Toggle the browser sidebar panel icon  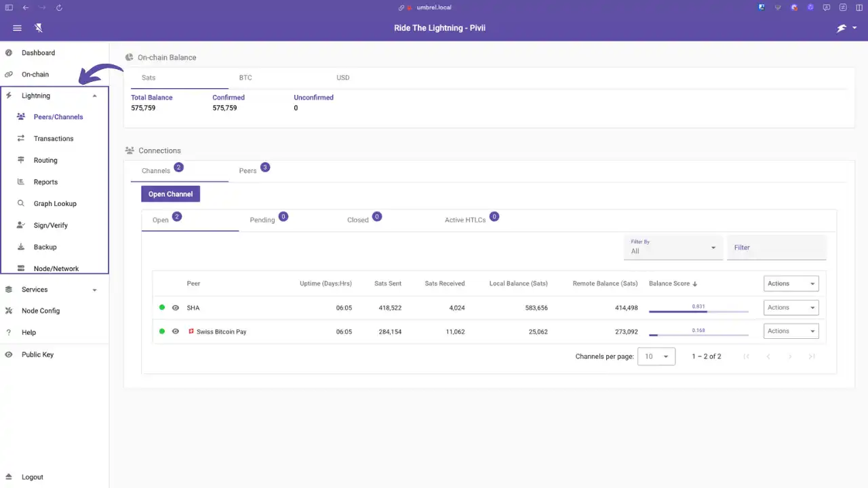(x=9, y=7)
